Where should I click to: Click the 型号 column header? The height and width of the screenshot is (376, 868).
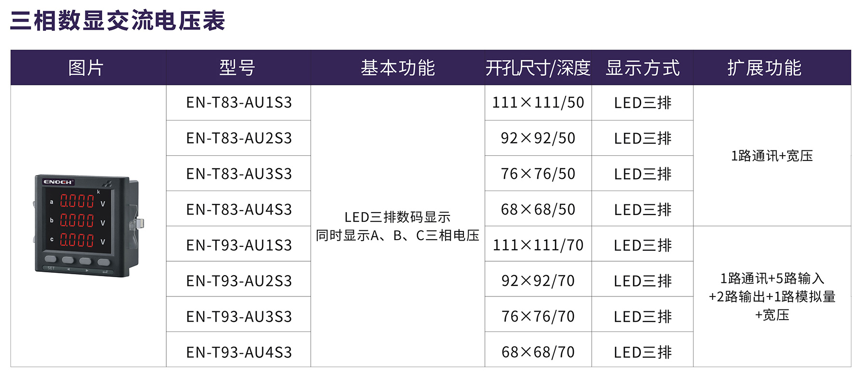coord(237,68)
